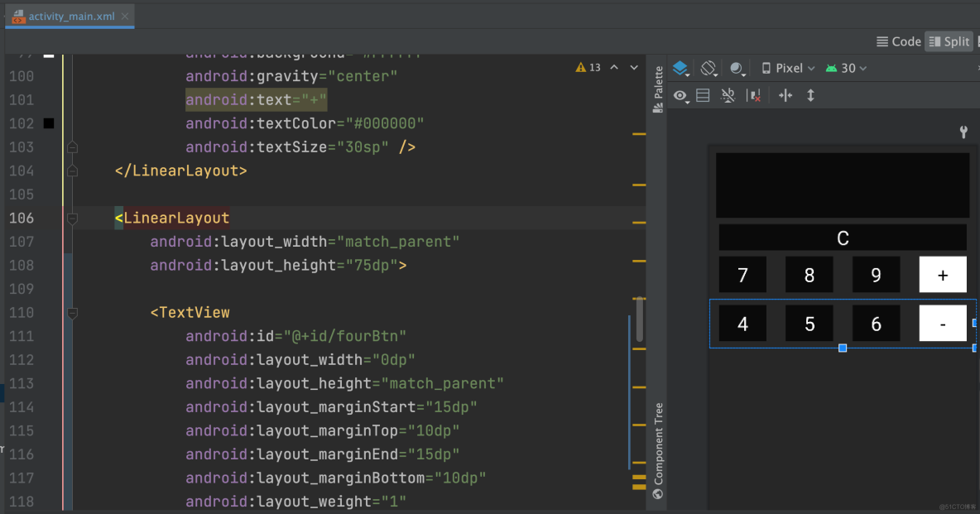Image resolution: width=980 pixels, height=514 pixels.
Task: Select the 4 button in the preview
Action: [x=742, y=324]
